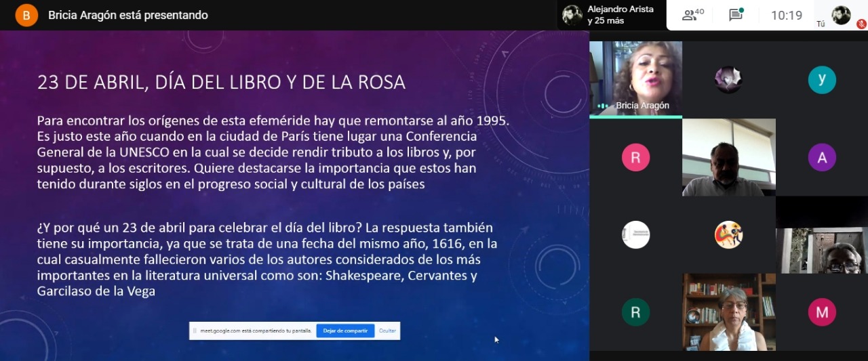The image size is (868, 361).
Task: Select the dark purple flower participant avatar
Action: [728, 80]
